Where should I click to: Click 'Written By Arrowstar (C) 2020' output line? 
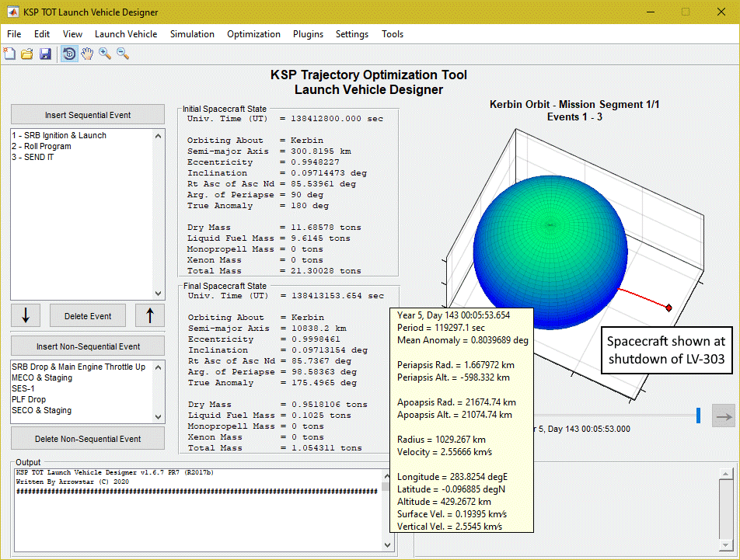point(72,482)
